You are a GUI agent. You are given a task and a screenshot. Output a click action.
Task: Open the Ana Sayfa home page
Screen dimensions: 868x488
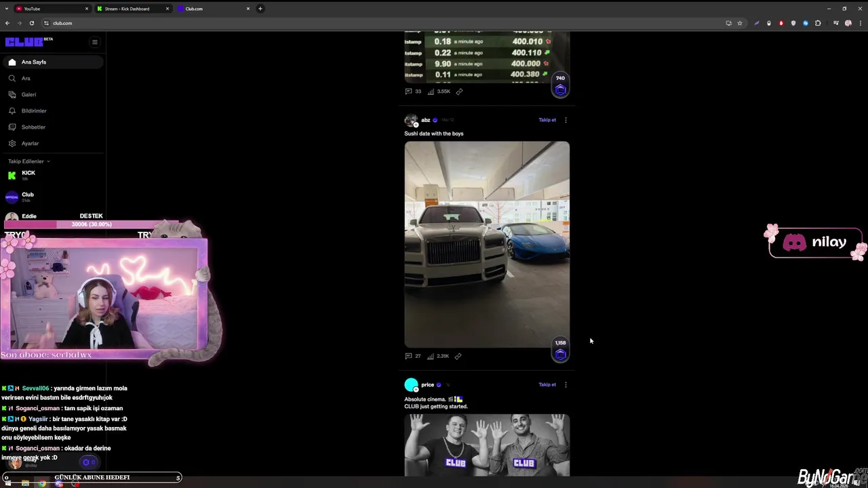53,62
